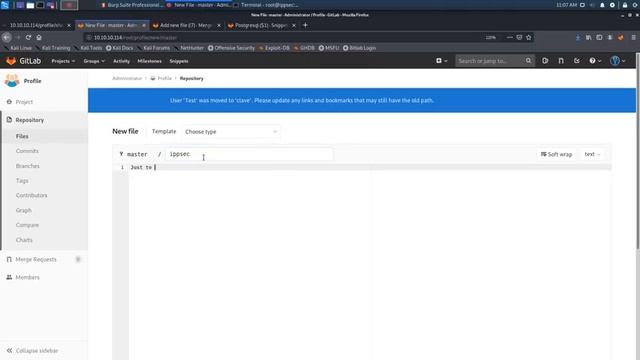This screenshot has height=360, width=640.
Task: Click the browser Home button
Action: pyautogui.click(x=39, y=38)
